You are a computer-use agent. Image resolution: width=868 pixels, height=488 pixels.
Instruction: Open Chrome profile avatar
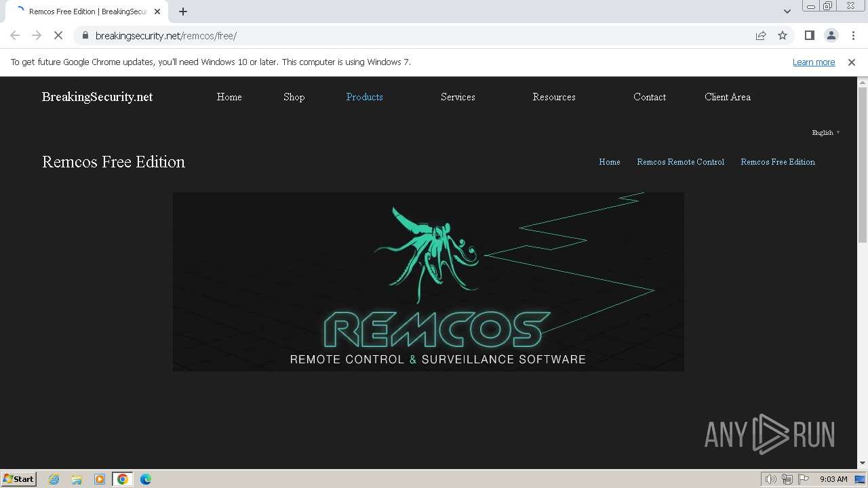831,35
